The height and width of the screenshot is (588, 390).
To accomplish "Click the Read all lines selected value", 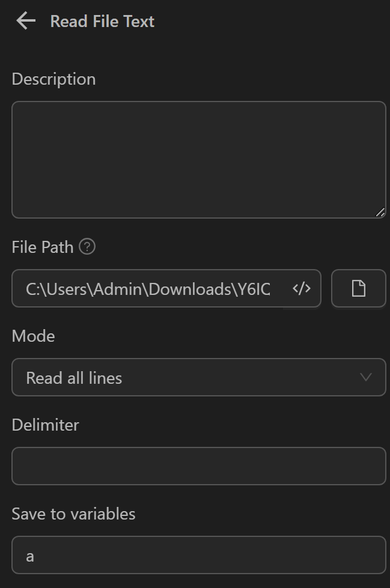I will coord(74,378).
